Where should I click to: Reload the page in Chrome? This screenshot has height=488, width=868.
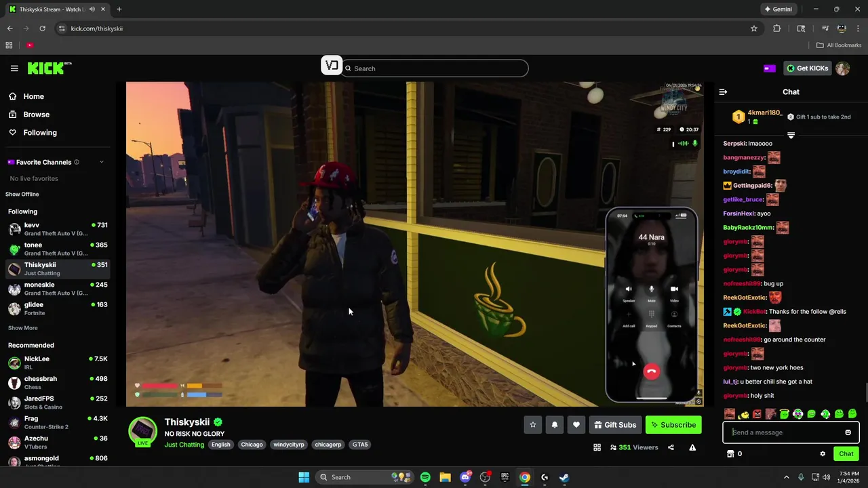click(x=42, y=28)
